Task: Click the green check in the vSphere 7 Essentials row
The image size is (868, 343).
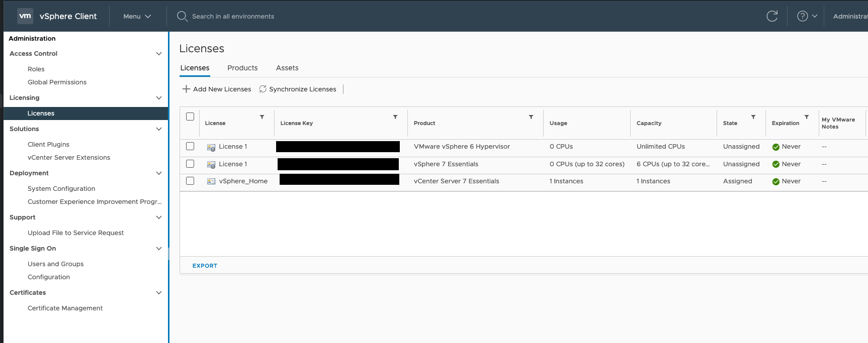Action: [x=776, y=164]
